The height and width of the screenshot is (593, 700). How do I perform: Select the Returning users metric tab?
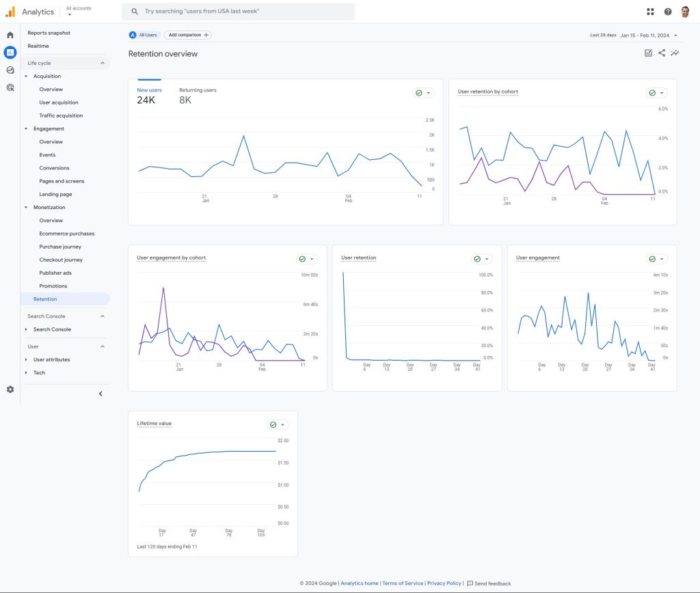pyautogui.click(x=198, y=96)
